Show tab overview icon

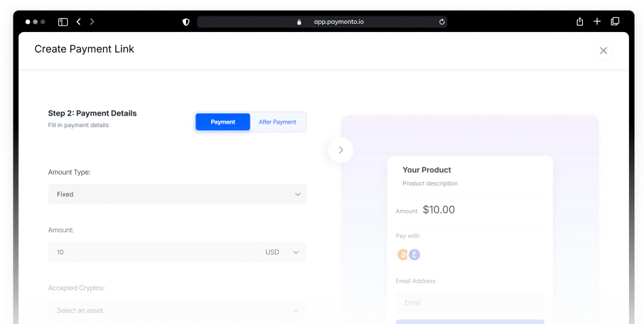pyautogui.click(x=615, y=21)
